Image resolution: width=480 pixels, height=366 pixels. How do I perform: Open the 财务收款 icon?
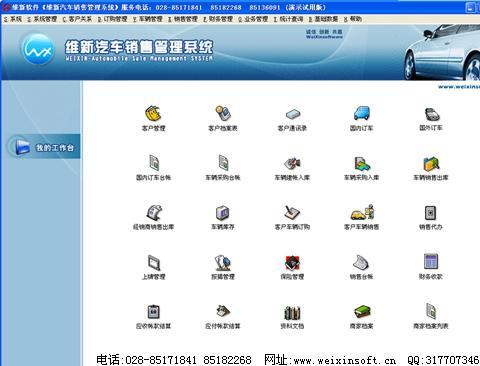(x=431, y=262)
